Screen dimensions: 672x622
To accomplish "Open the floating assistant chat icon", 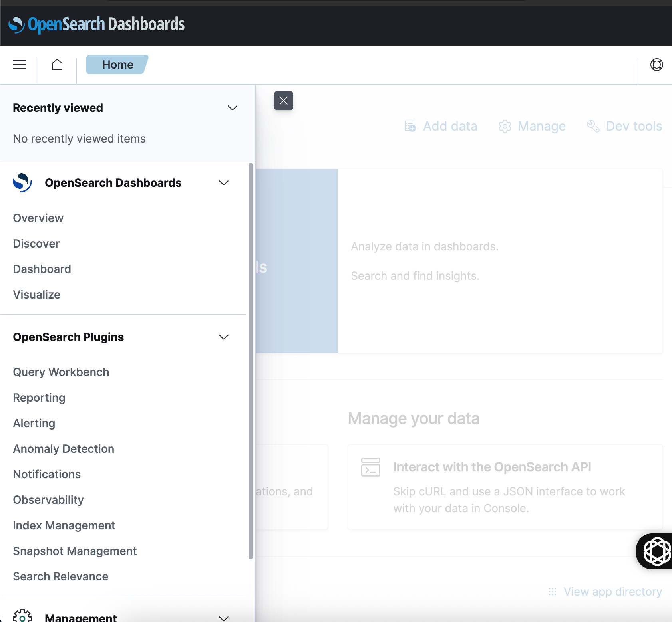I will click(656, 551).
